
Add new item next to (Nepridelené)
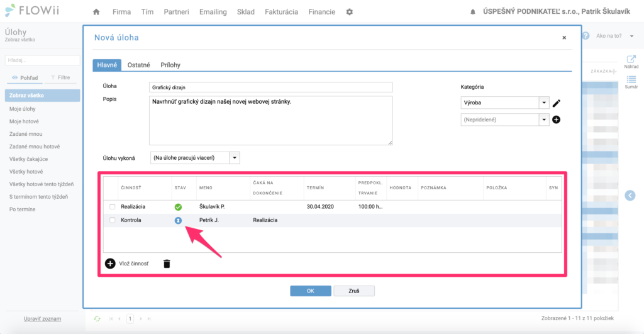point(556,120)
